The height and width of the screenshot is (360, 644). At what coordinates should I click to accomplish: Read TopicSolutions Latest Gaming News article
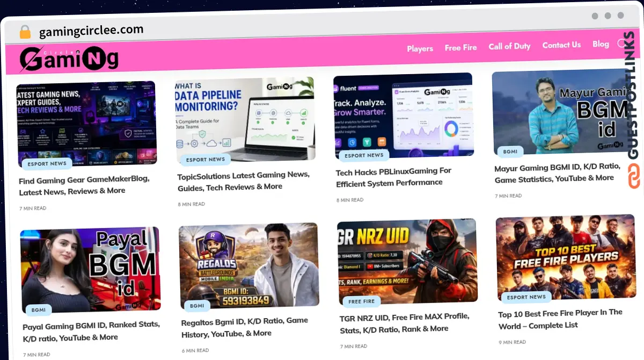(244, 181)
